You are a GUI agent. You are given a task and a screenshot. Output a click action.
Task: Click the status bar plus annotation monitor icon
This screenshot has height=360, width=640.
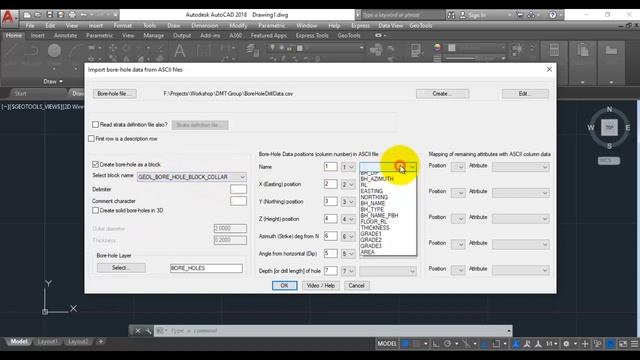pos(585,344)
